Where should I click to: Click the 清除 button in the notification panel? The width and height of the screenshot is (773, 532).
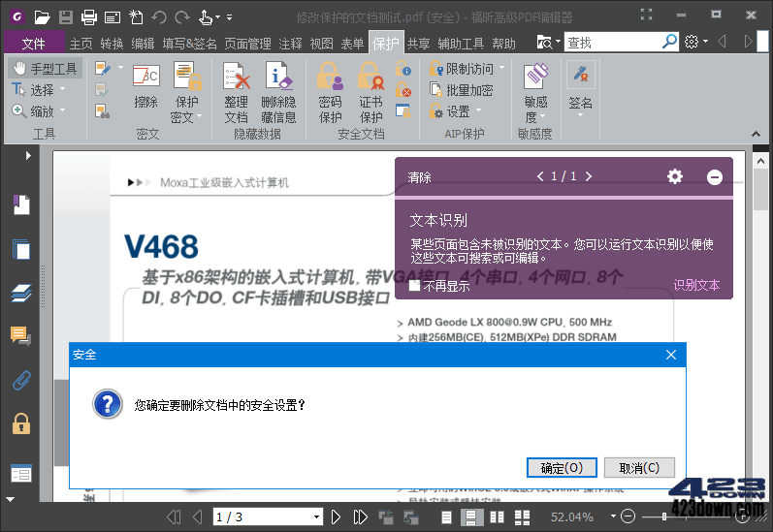pyautogui.click(x=420, y=177)
